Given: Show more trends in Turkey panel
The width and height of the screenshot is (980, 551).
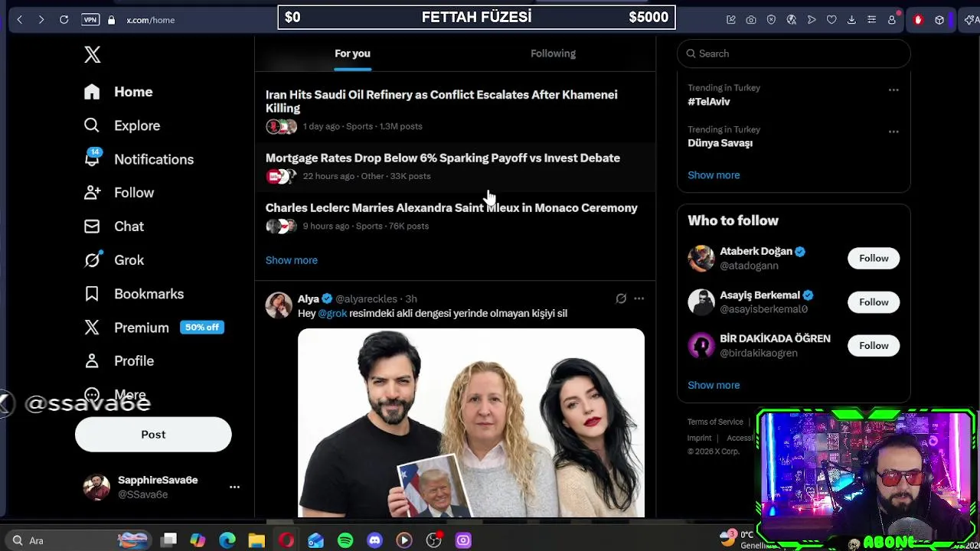Looking at the screenshot, I should pos(714,175).
